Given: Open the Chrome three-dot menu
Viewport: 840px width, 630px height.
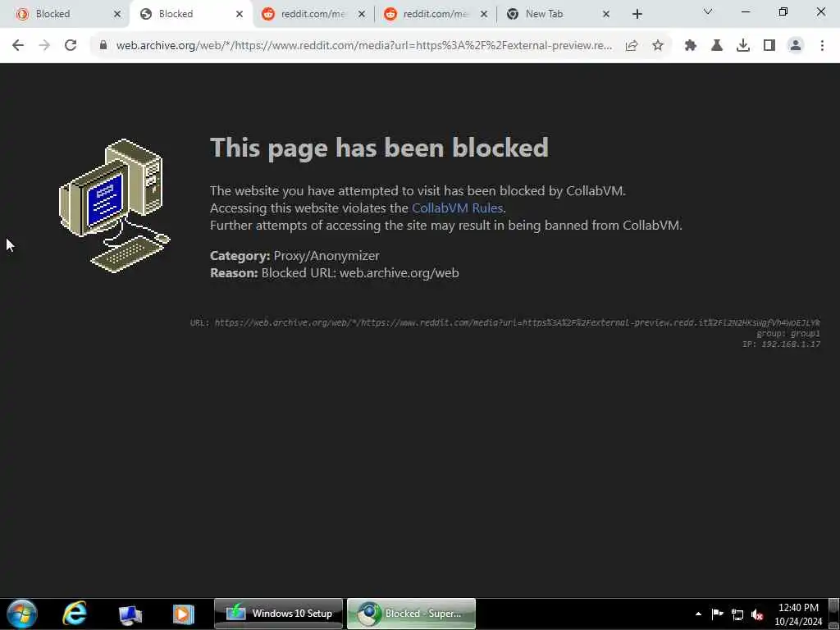Looking at the screenshot, I should point(822,46).
